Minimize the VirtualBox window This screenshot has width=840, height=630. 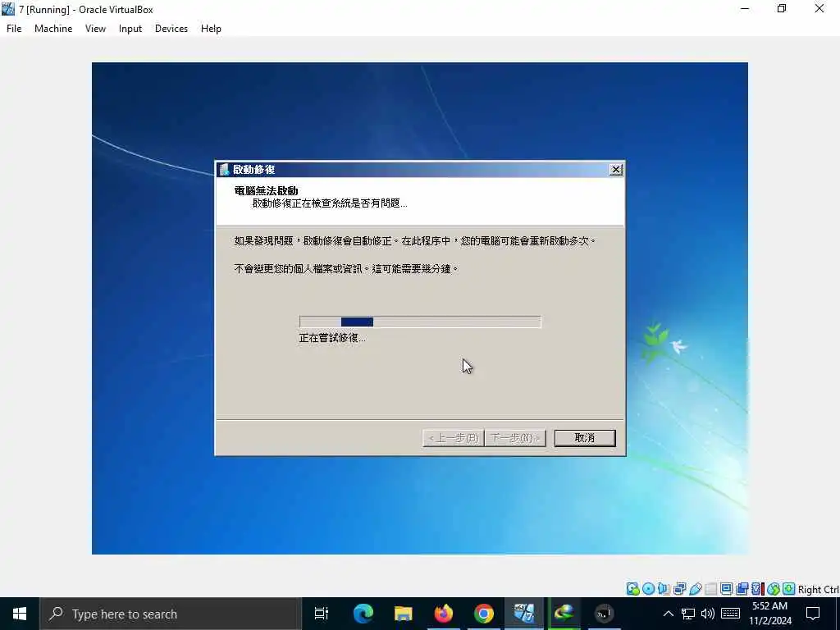click(x=745, y=8)
